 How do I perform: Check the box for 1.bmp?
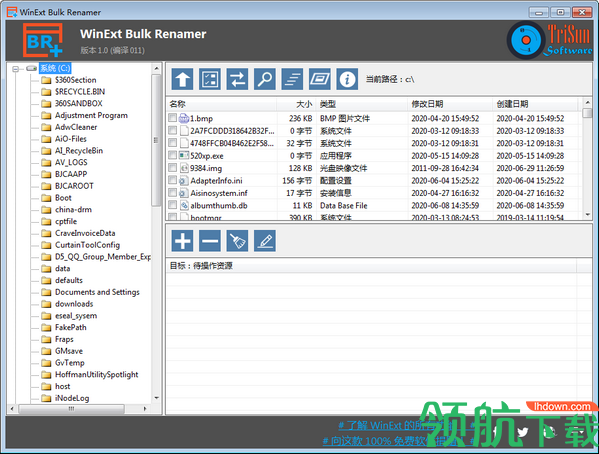pyautogui.click(x=173, y=118)
